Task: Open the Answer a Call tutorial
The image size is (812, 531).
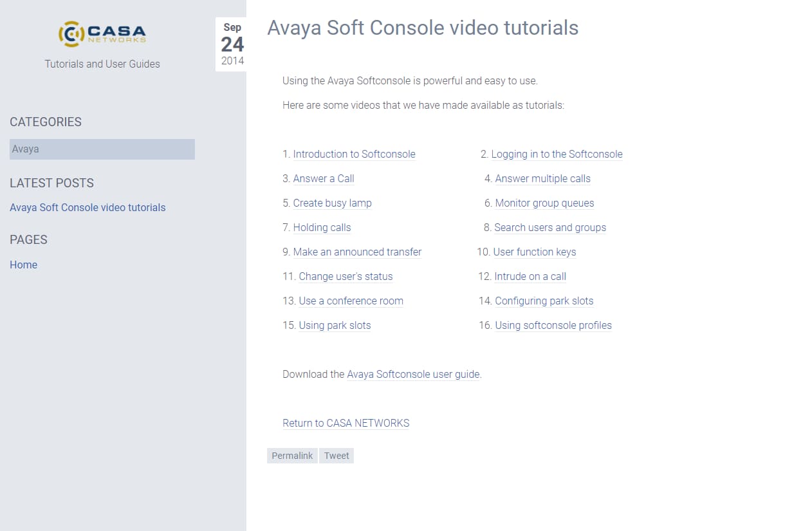Action: click(x=324, y=179)
